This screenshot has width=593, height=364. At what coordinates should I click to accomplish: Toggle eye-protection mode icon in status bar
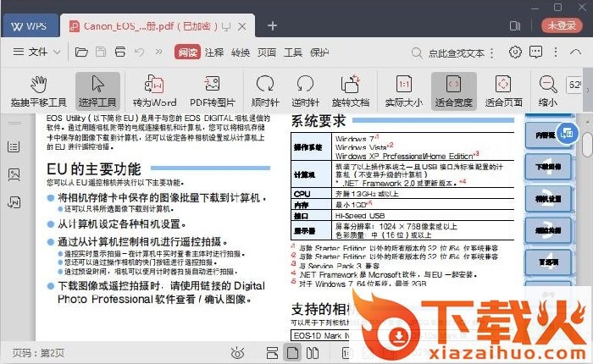pyautogui.click(x=237, y=353)
